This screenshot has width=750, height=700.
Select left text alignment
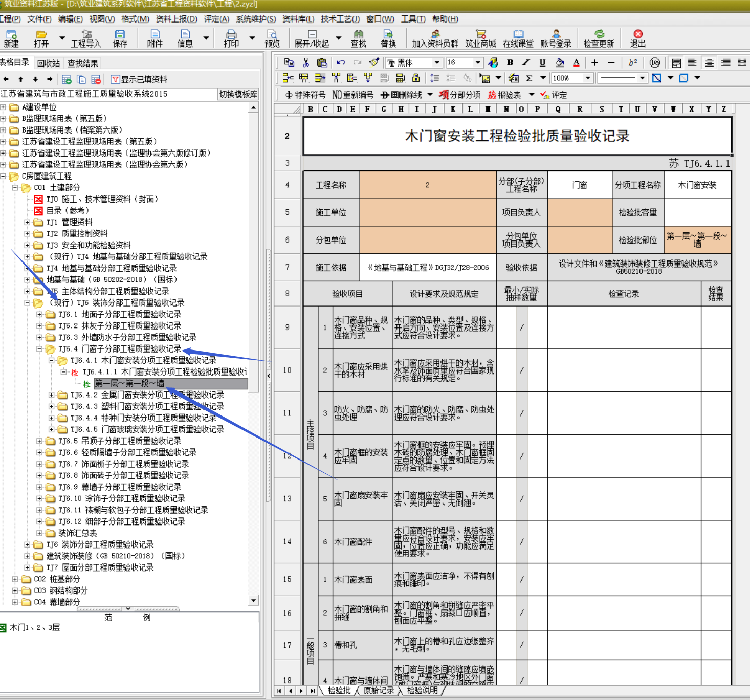tap(692, 62)
